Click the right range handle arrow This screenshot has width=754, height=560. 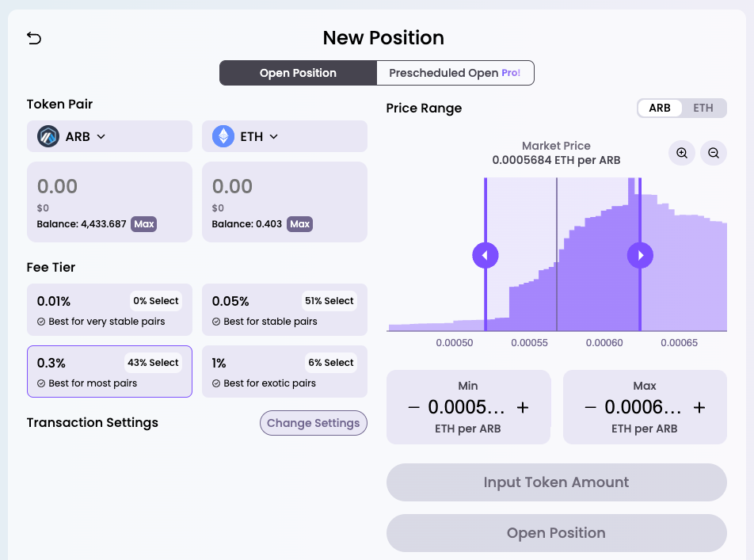(x=640, y=255)
